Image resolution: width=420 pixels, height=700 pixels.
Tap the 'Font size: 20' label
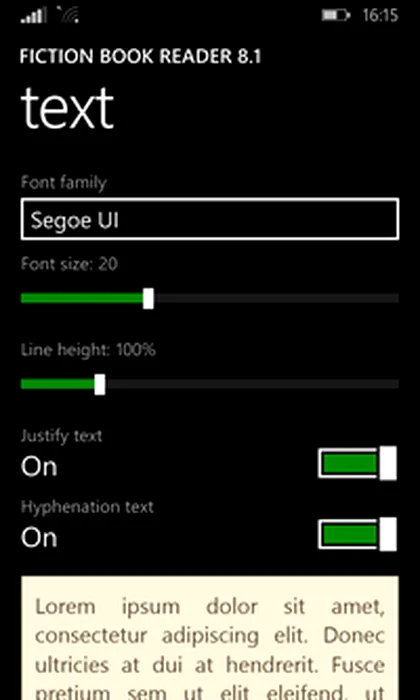69,264
